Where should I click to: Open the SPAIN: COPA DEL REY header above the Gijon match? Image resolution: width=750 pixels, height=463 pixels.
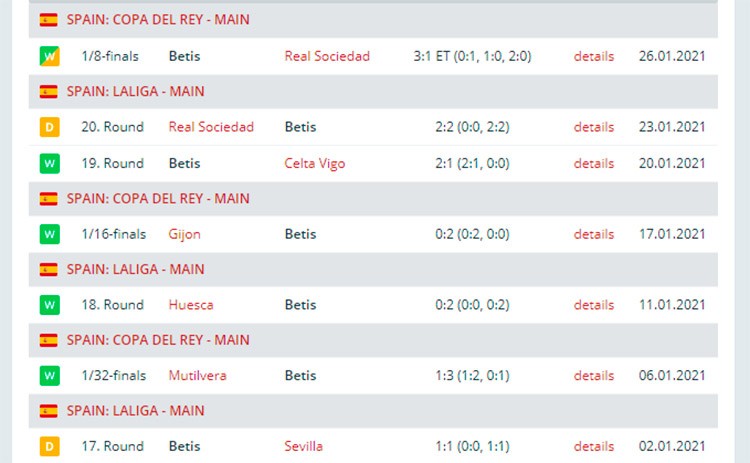[158, 198]
